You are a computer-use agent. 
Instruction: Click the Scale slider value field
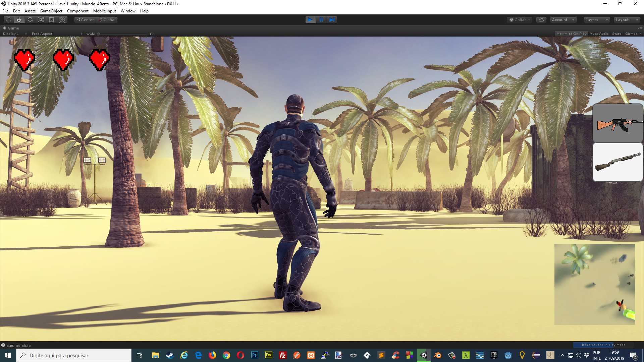(152, 34)
